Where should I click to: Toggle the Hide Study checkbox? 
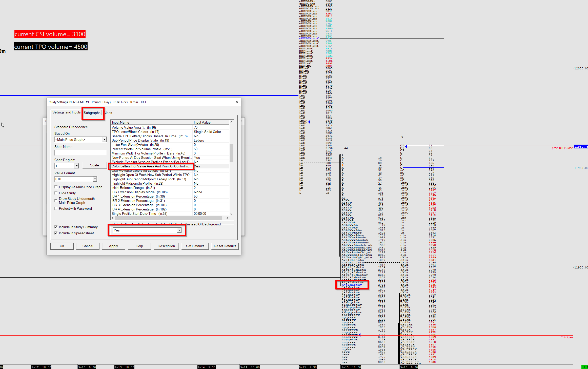point(56,193)
